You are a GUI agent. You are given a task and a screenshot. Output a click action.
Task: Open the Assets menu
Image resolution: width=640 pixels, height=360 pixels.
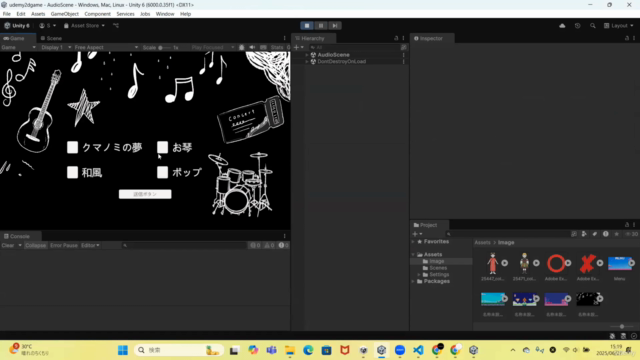pos(38,14)
